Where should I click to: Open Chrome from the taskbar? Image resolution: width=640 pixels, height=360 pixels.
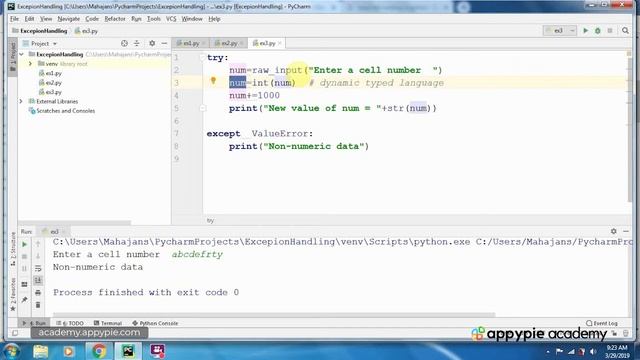click(x=99, y=351)
